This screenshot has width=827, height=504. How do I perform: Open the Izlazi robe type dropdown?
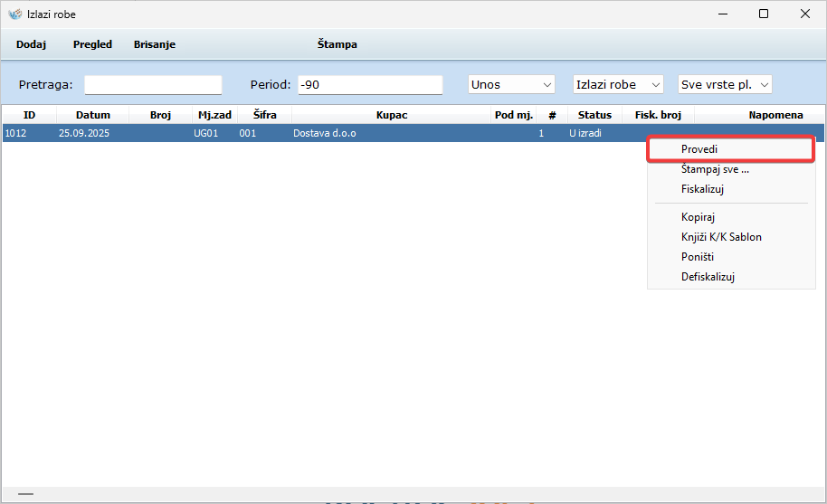pos(619,84)
